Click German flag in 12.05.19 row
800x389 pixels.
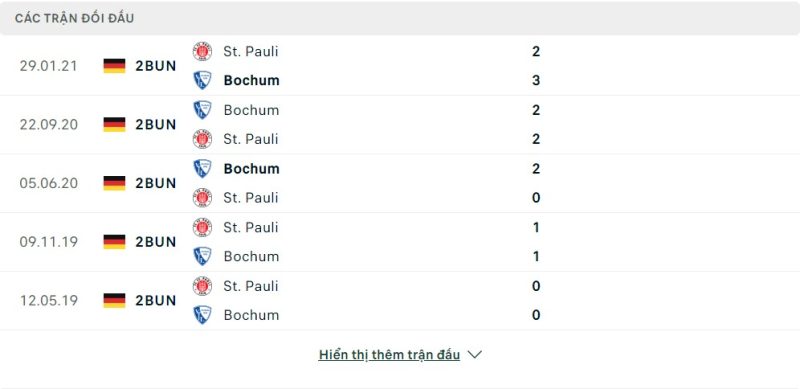coord(114,300)
